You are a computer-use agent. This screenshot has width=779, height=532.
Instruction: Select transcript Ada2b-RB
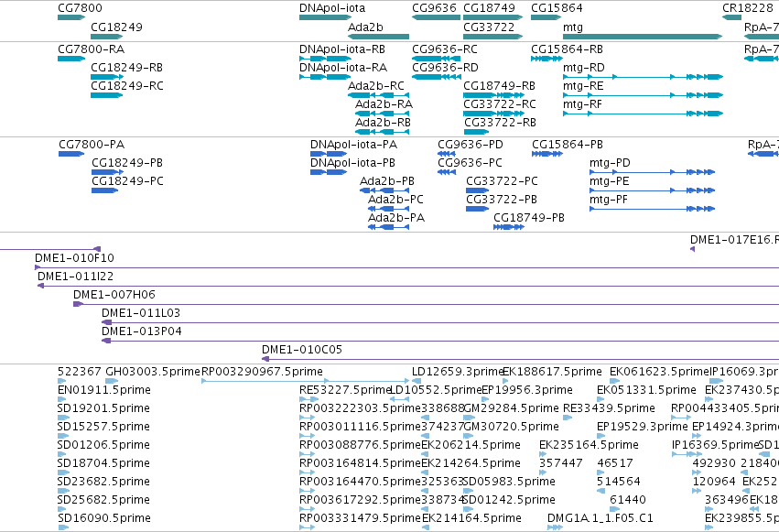click(x=383, y=123)
